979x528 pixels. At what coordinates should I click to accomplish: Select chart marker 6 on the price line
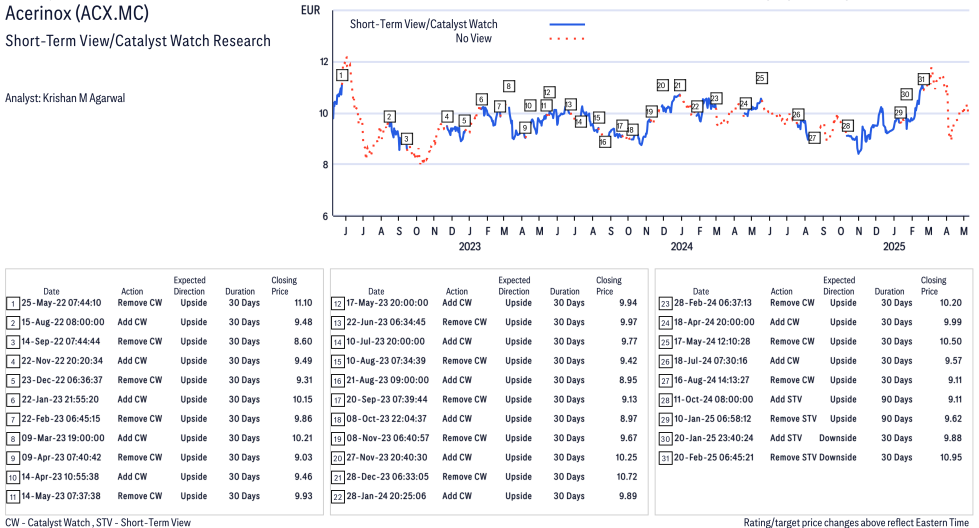pyautogui.click(x=481, y=99)
